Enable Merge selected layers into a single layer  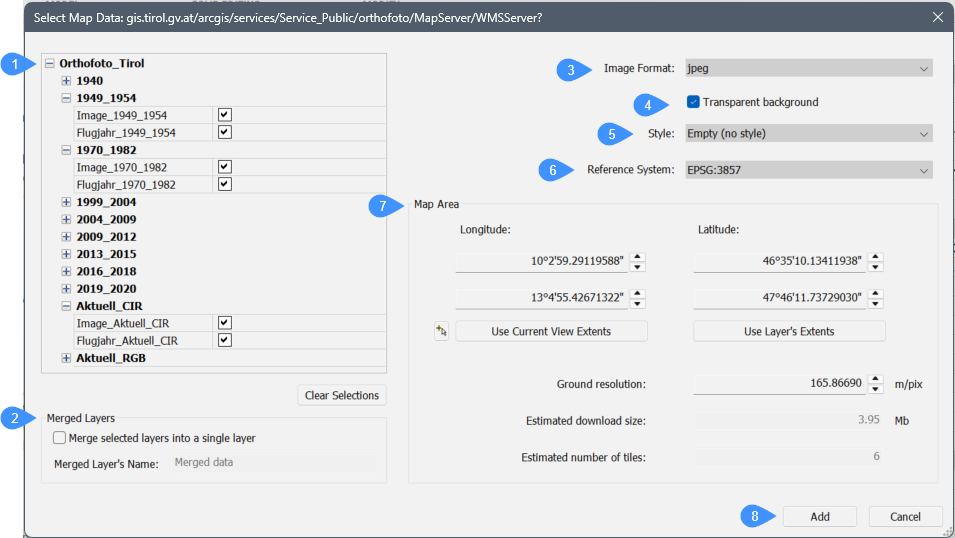(x=60, y=438)
